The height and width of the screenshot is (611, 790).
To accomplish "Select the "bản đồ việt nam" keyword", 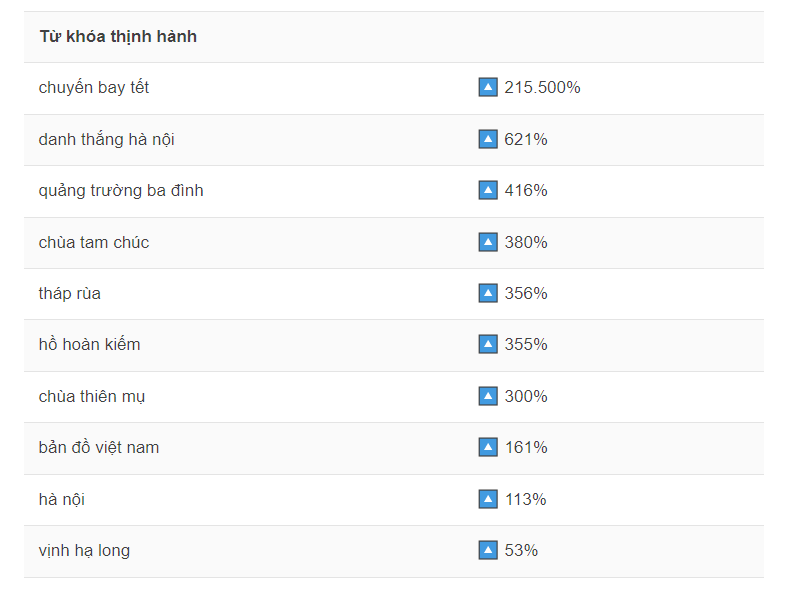I will [x=99, y=447].
